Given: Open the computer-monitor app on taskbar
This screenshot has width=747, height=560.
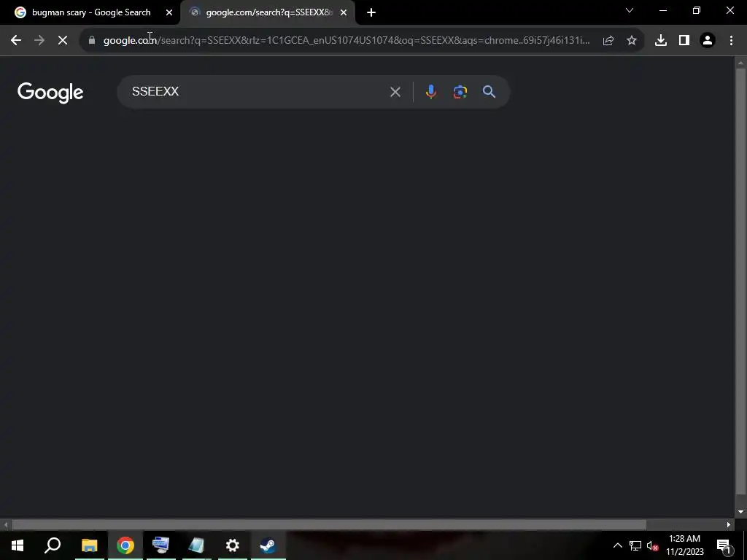Looking at the screenshot, I should coord(160,545).
